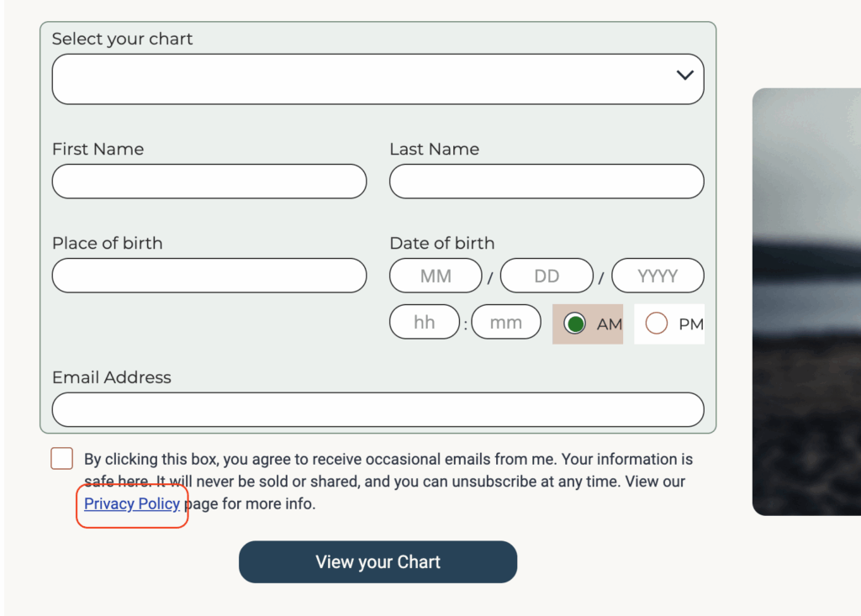Tick the email consent checkbox
Image resolution: width=861 pixels, height=616 pixels.
[x=61, y=459]
